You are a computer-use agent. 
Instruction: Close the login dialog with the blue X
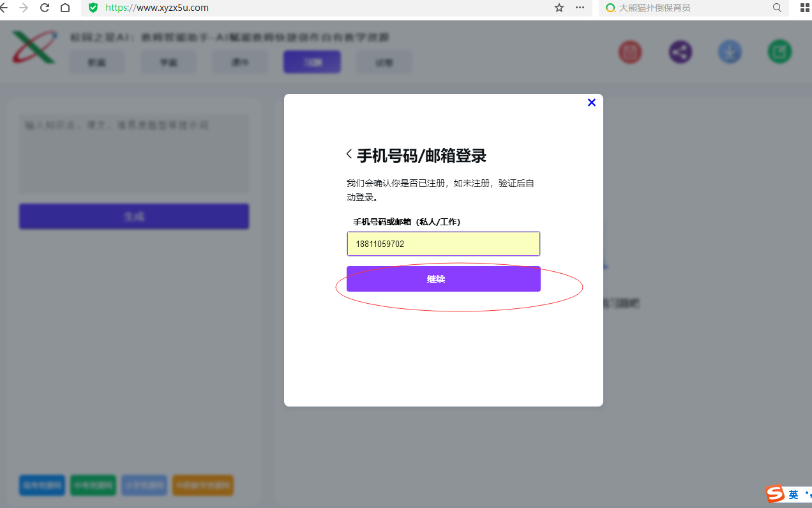(x=591, y=103)
